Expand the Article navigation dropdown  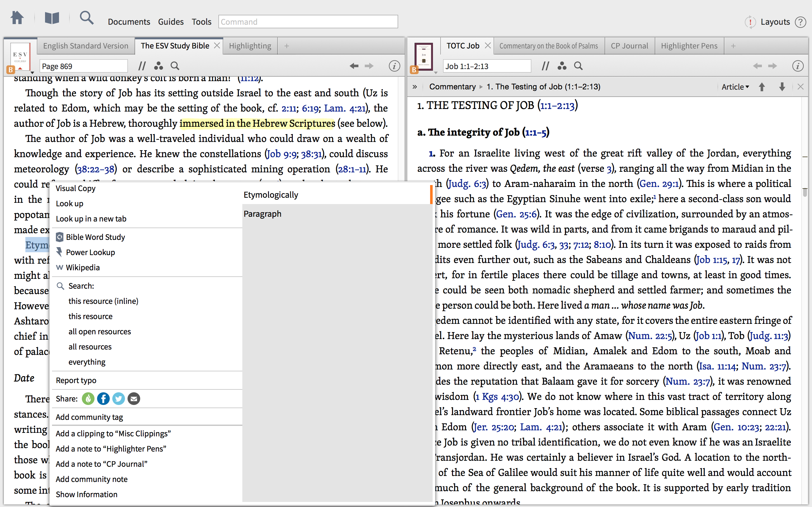pyautogui.click(x=735, y=87)
